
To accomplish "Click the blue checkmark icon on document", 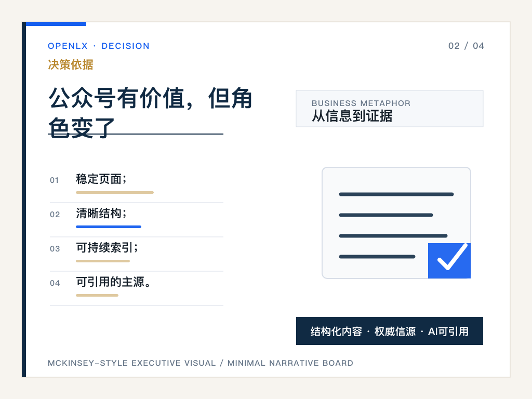I will [x=449, y=261].
